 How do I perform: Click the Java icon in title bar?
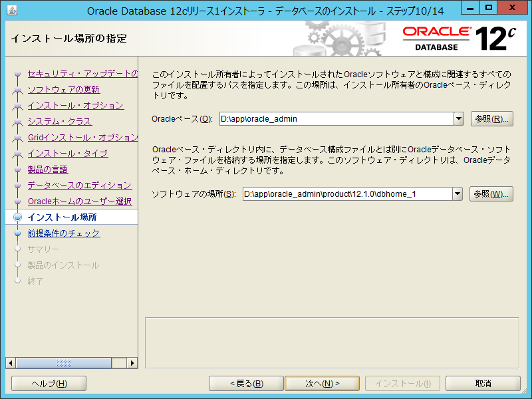coord(13,11)
